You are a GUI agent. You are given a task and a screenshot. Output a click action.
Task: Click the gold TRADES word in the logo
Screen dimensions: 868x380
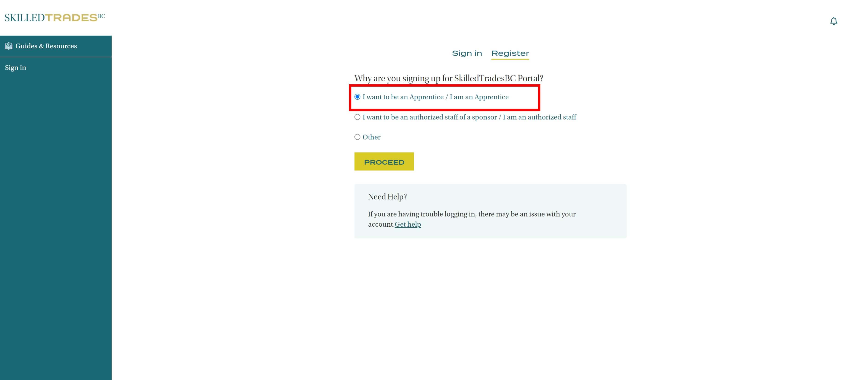point(71,18)
